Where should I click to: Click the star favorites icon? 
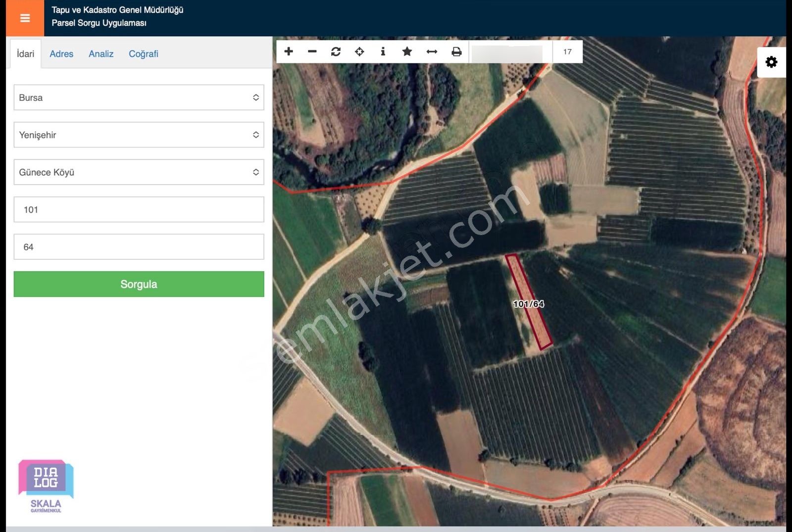[407, 51]
